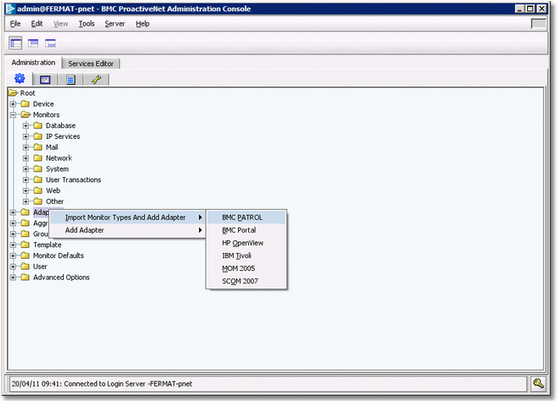Select the blue list document tab icon
The height and width of the screenshot is (403, 558).
[70, 80]
